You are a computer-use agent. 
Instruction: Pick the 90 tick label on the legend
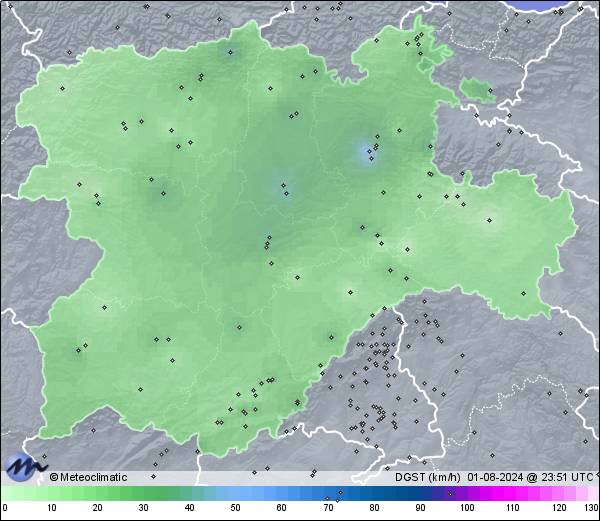click(x=420, y=508)
